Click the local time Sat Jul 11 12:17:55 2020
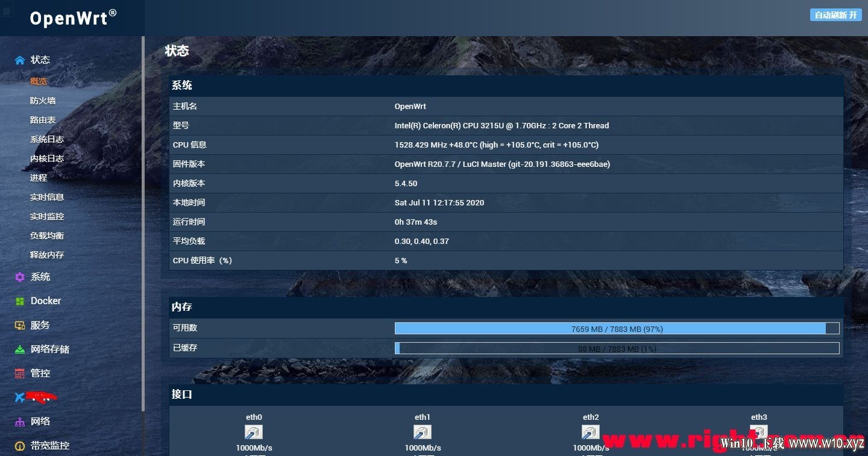 tap(439, 202)
